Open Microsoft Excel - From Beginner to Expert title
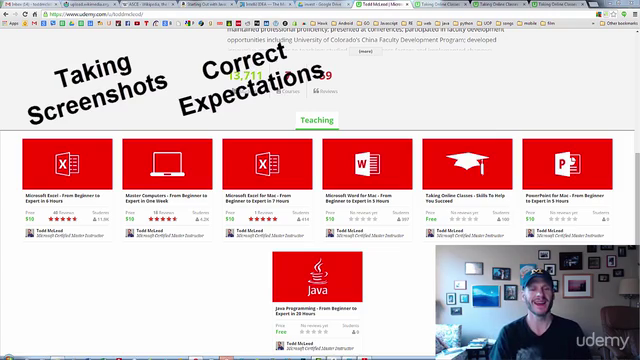Screen dimensions: 640x360 (x=62, y=198)
